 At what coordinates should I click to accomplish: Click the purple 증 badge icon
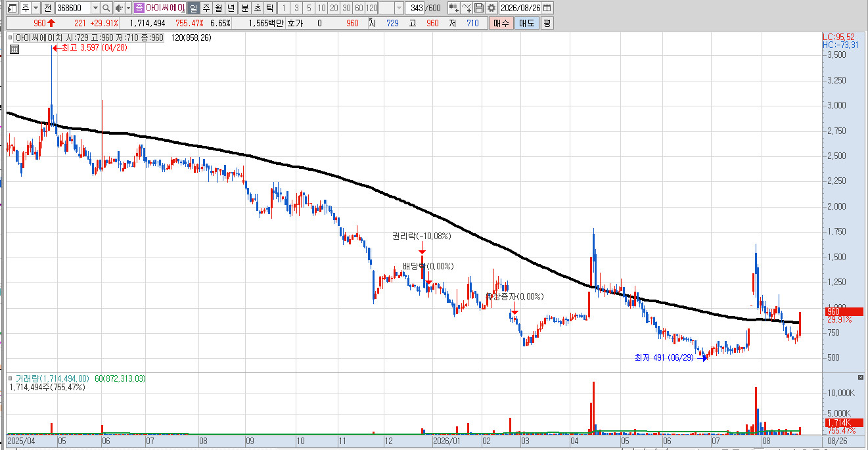click(139, 8)
